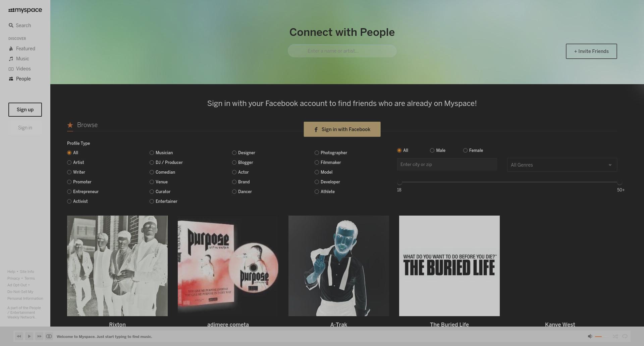Screen dimensions: 644x346
Task: Open the Videos section
Action: tap(20, 69)
